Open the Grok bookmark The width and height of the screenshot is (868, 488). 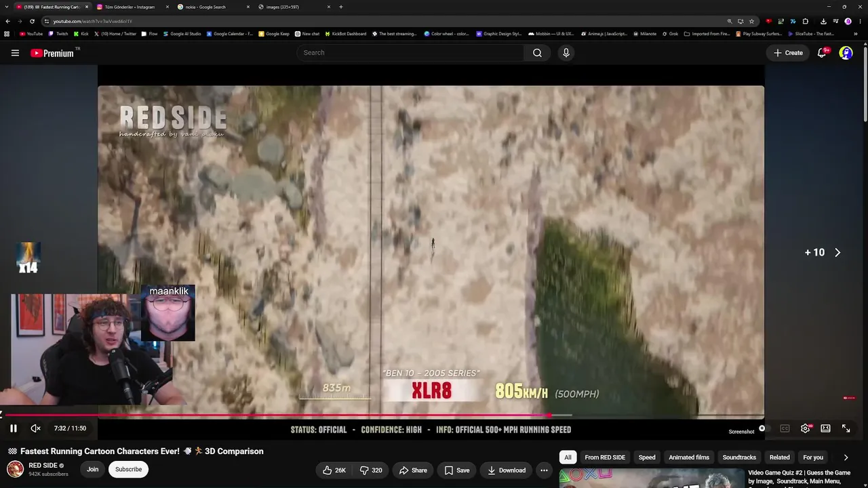pyautogui.click(x=670, y=34)
